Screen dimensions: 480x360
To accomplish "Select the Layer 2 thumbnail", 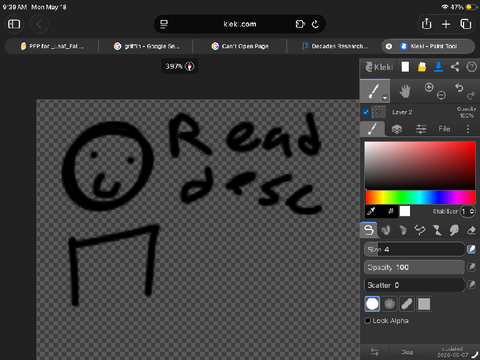I will tap(379, 112).
